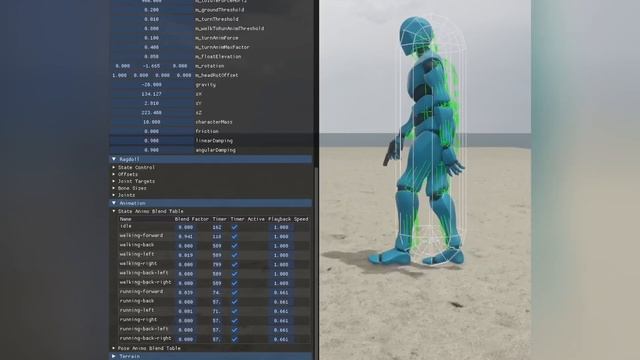Toggle Timer Active checkbox for running-forward
The width and height of the screenshot is (640, 360).
[235, 293]
